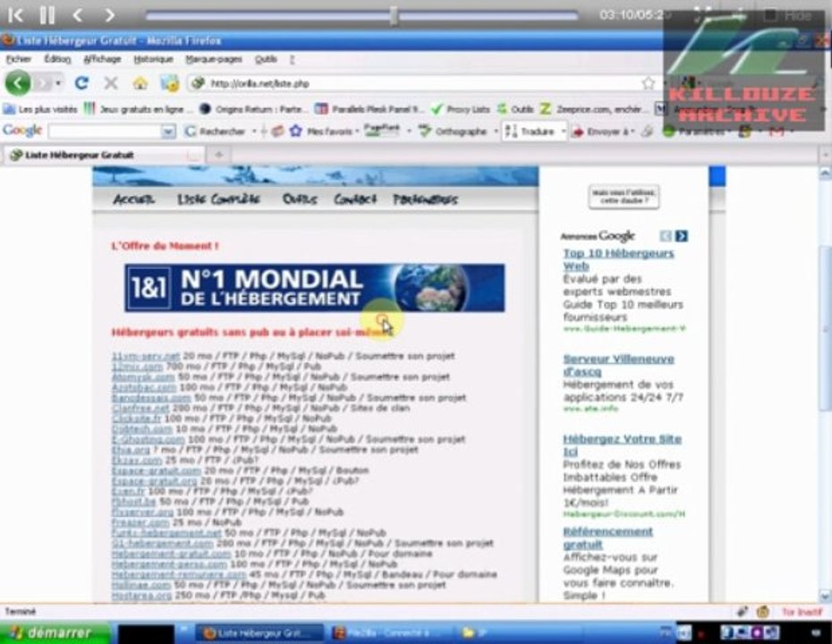This screenshot has height=644, width=832.
Task: Open the Édition menu
Action: coord(57,59)
